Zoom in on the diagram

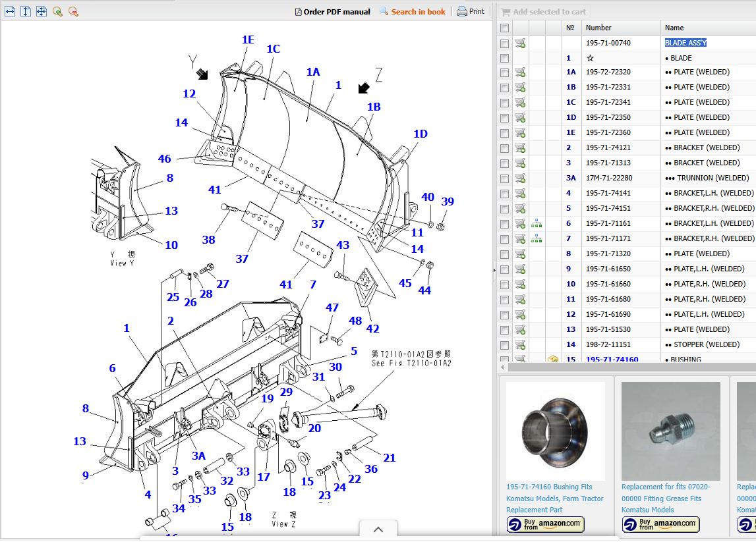(57, 12)
